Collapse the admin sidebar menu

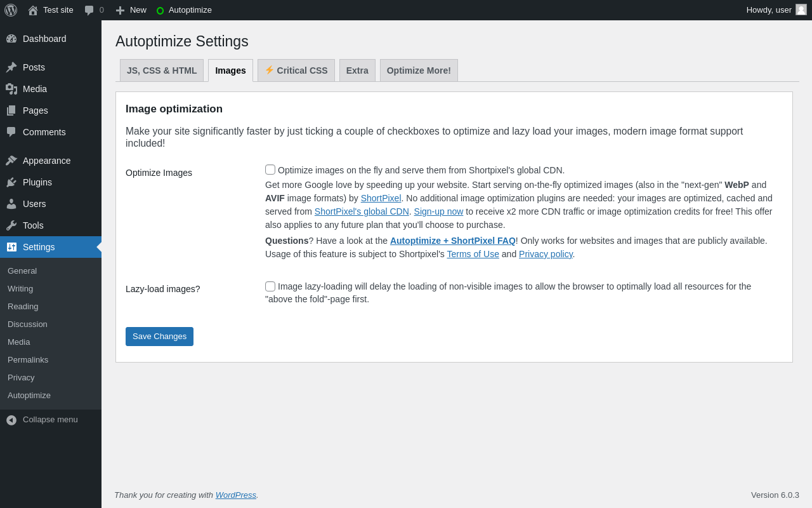(42, 420)
